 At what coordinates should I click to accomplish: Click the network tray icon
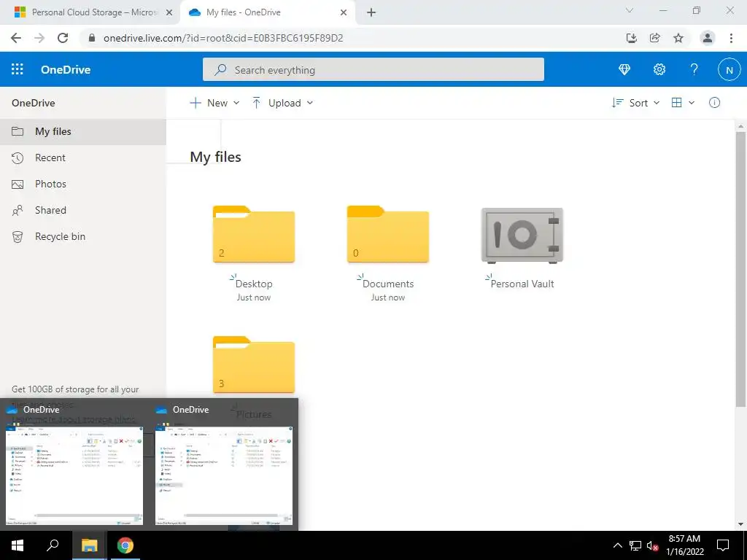(635, 545)
